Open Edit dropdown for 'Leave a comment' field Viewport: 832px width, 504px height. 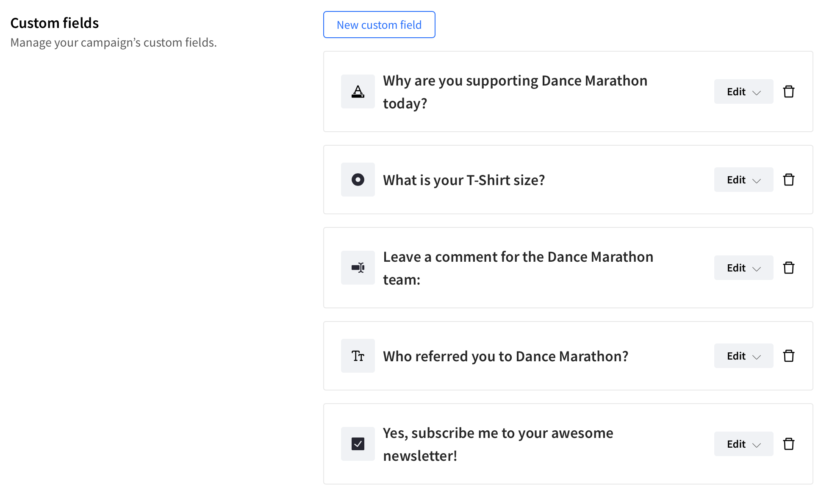[x=743, y=268]
